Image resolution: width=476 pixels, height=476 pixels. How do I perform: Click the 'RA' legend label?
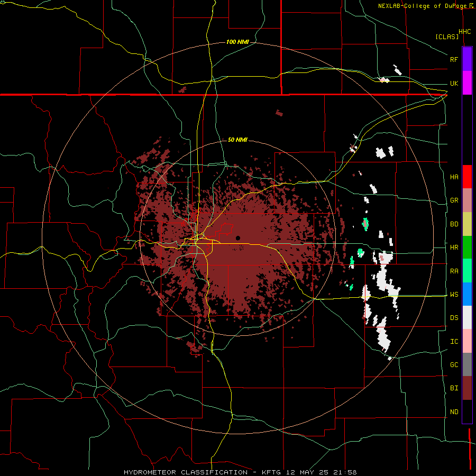tap(454, 271)
